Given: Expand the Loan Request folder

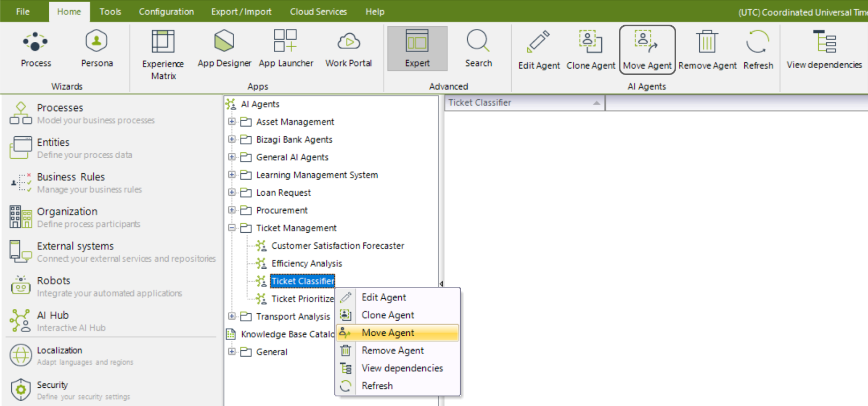Looking at the screenshot, I should [x=231, y=193].
